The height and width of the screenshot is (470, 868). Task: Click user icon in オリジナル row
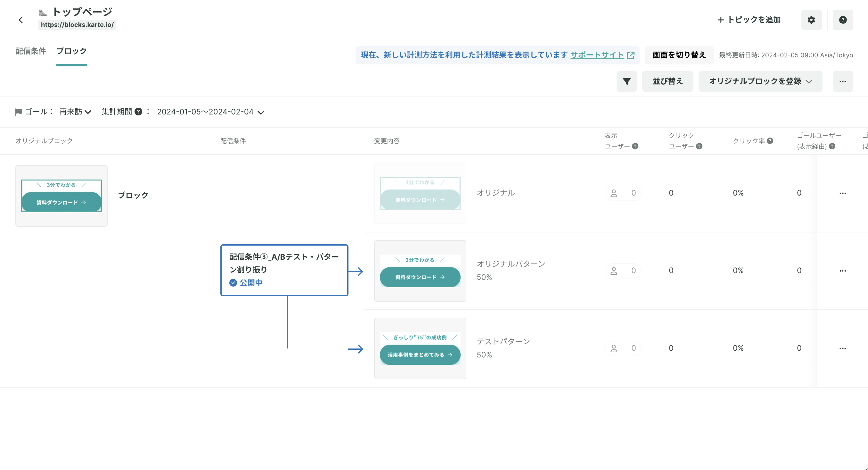point(614,193)
